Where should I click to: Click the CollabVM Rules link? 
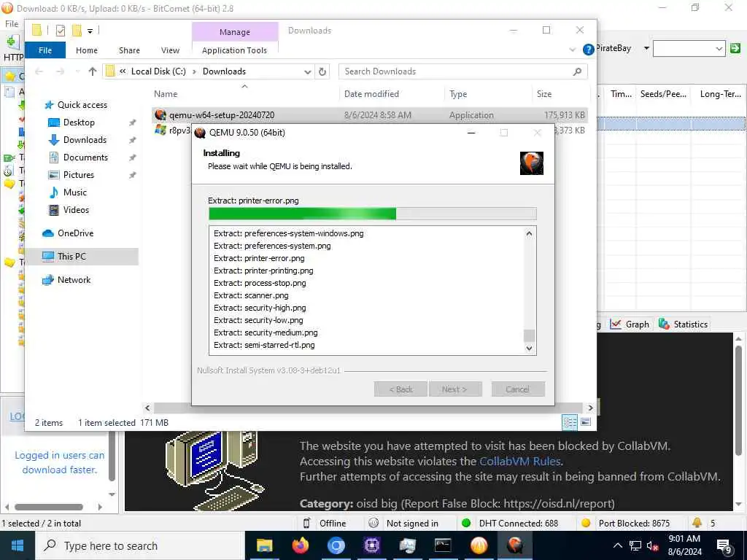519,462
